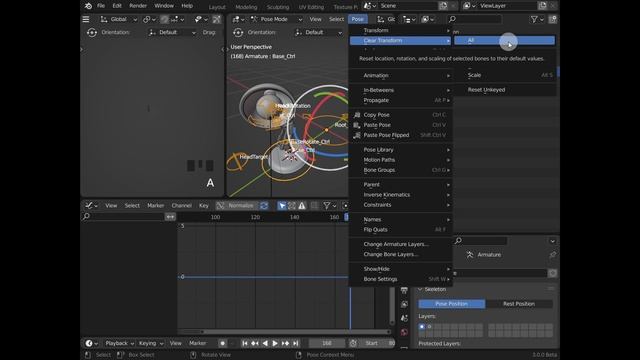Open the Help menu
This screenshot has height=360, width=640.
(187, 6)
